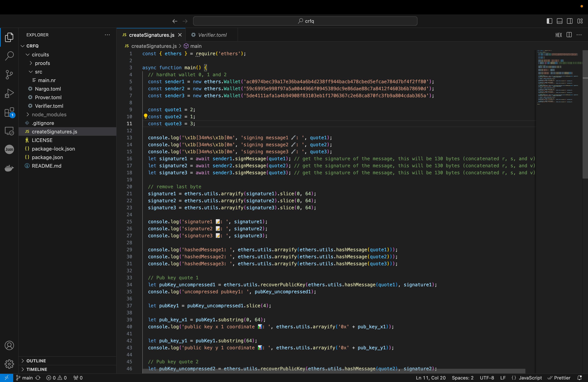Change end of line sequence LF
588x382 pixels.
[503, 378]
